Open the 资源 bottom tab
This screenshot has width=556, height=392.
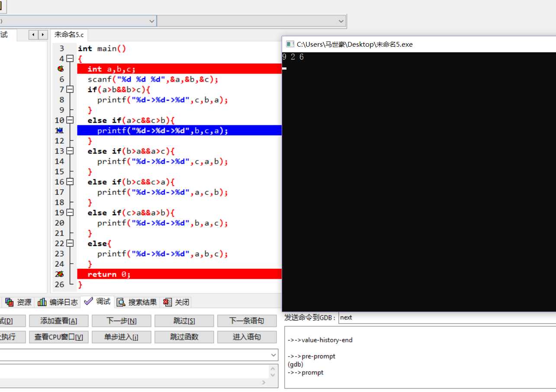click(x=19, y=302)
